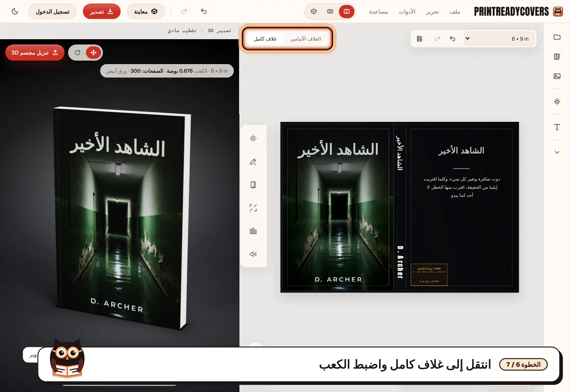Click the save disk icon
570x392 pixels.
point(420,38)
